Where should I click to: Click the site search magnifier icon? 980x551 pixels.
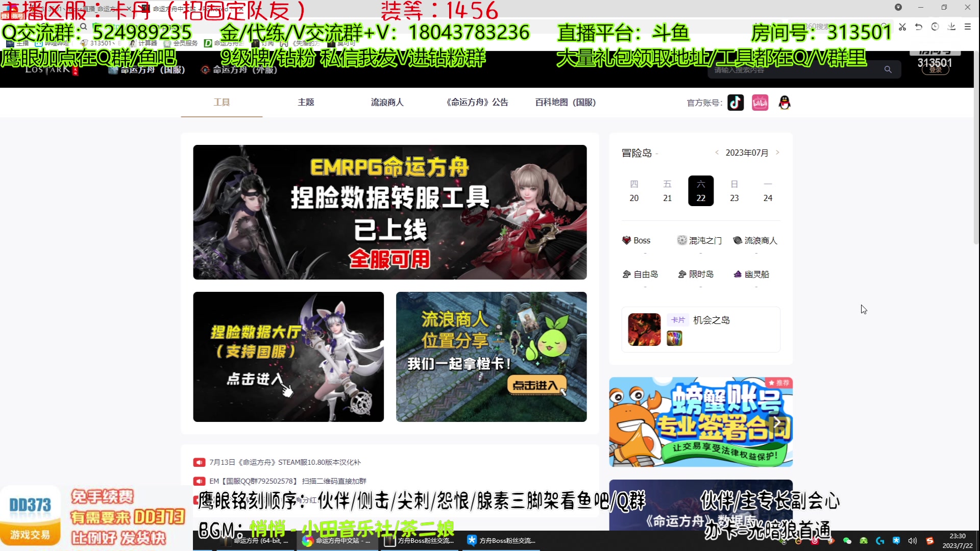tap(888, 69)
